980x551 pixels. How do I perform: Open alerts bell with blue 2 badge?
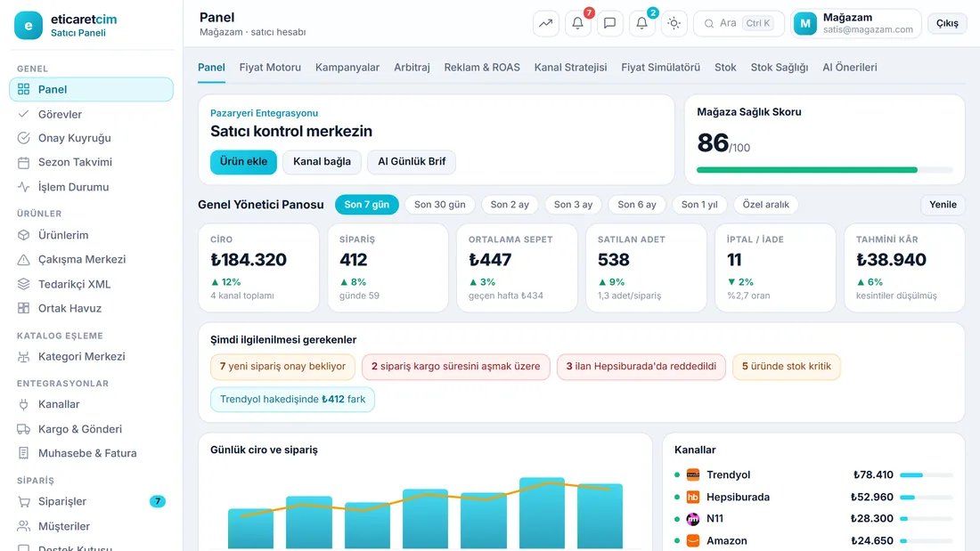click(x=641, y=24)
